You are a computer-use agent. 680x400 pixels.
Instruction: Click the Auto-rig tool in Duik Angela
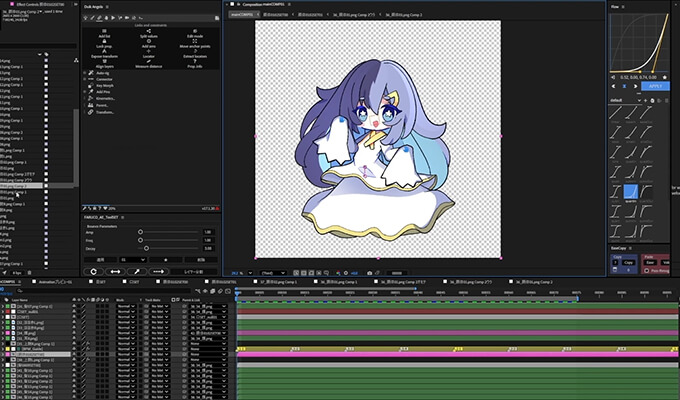(101, 72)
